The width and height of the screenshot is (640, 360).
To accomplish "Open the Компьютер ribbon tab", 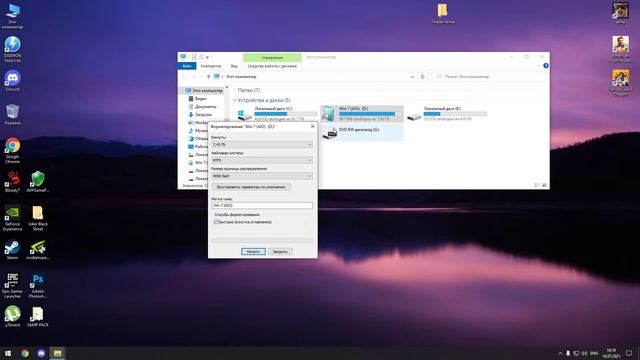I will tap(211, 66).
